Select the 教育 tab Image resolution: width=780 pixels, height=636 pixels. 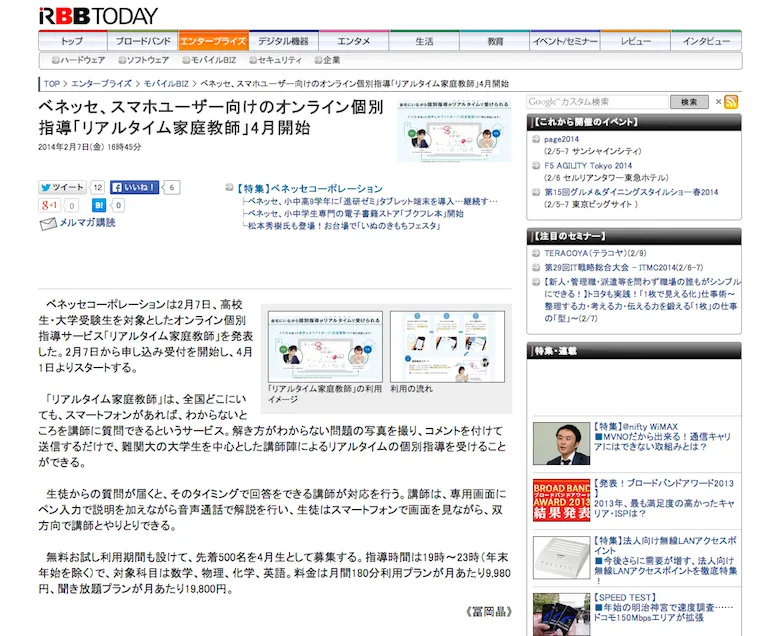click(495, 41)
